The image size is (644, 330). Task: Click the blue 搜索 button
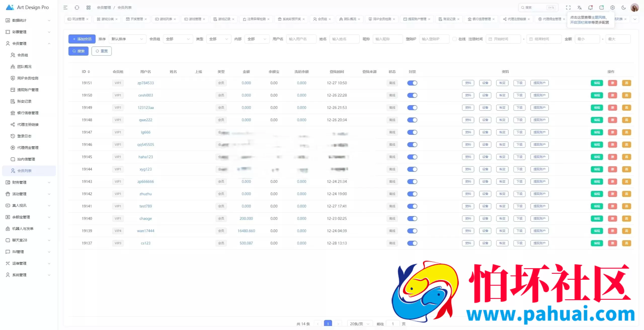78,51
